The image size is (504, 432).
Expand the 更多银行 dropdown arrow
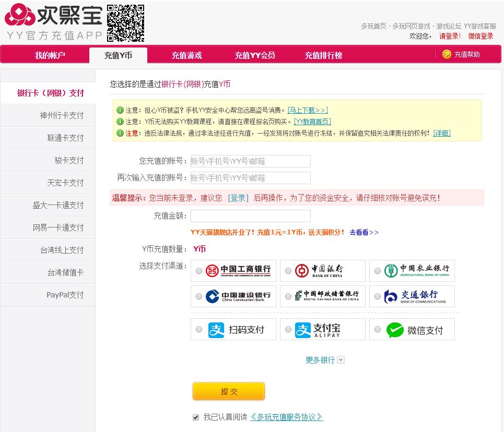(x=341, y=359)
